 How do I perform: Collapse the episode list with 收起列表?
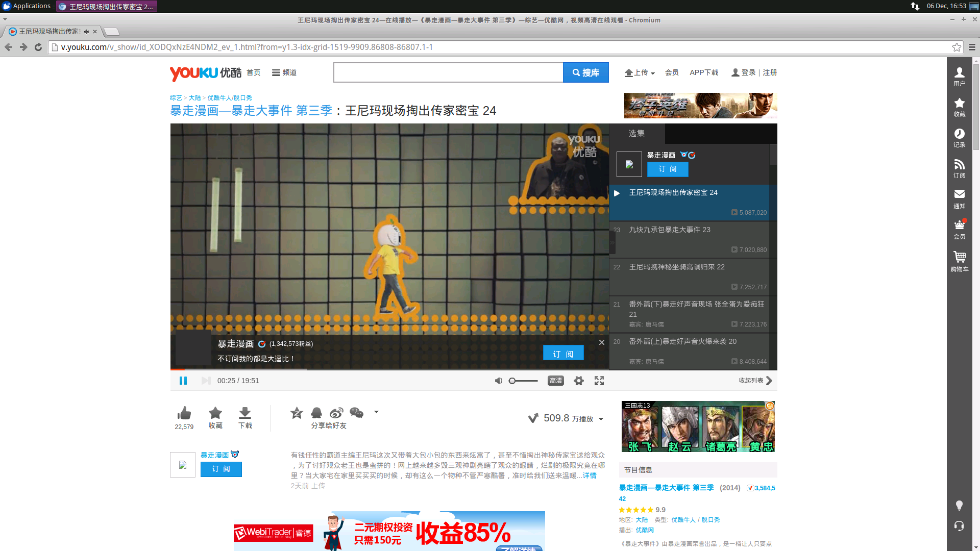coord(755,381)
